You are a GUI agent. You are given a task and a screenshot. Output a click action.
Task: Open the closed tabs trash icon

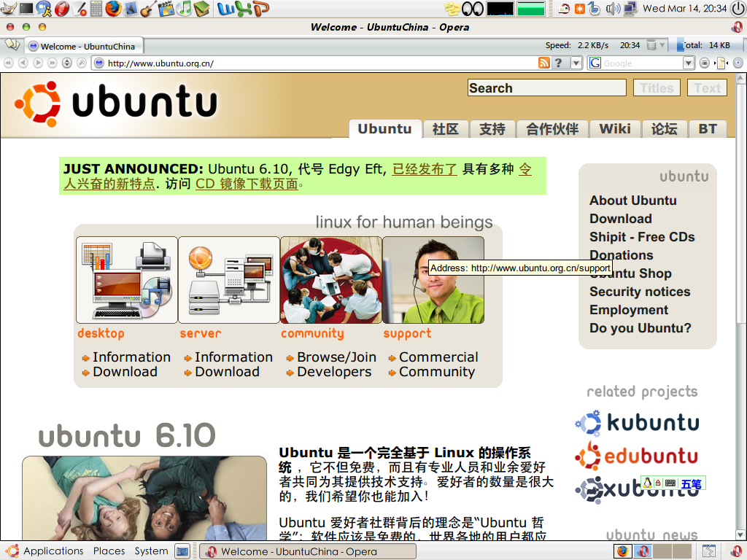point(651,45)
